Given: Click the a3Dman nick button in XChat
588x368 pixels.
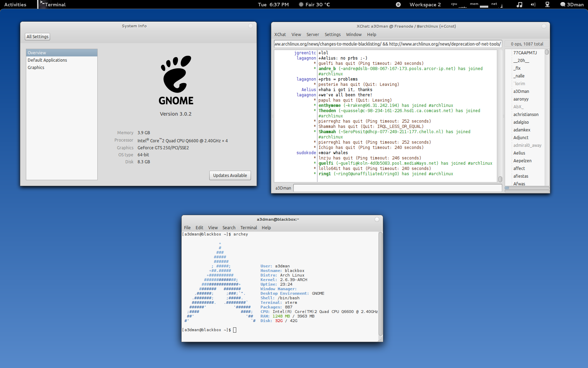Looking at the screenshot, I should (283, 188).
